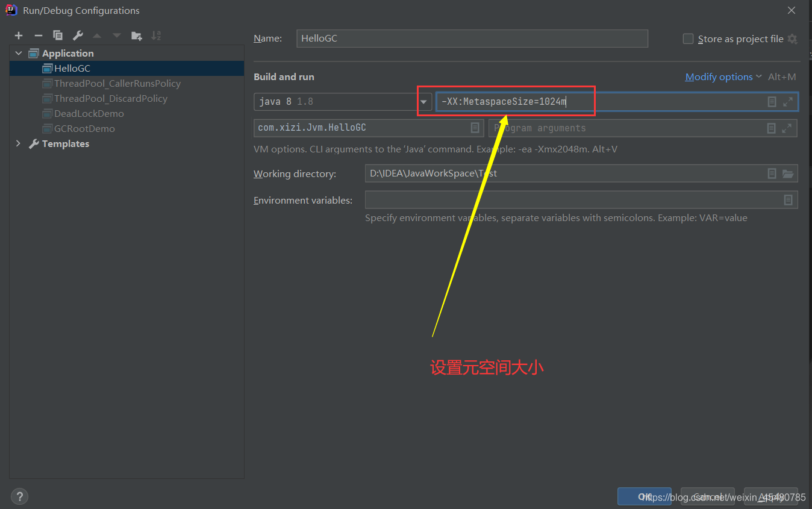Focus the VM options field with MetaspaceSize
This screenshot has width=812, height=509.
click(x=617, y=102)
